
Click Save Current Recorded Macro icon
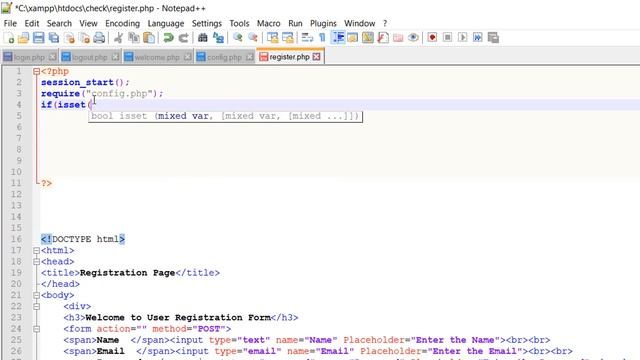pos(493,38)
